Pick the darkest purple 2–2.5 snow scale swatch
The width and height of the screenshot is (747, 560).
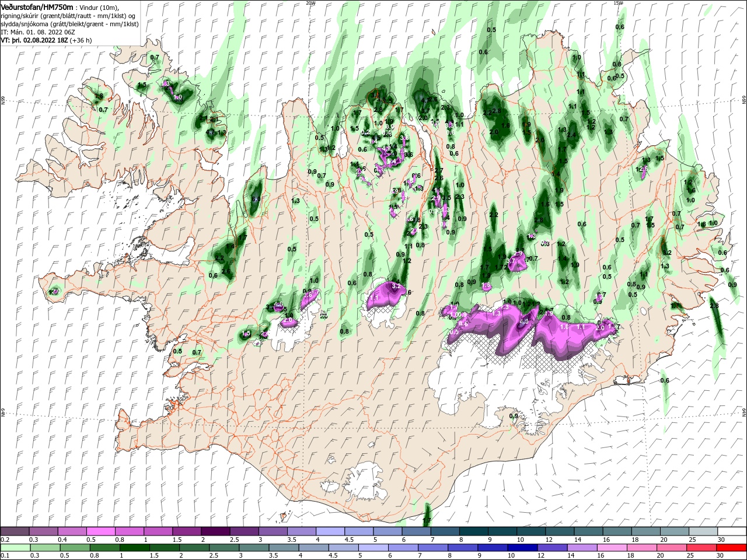coord(215,531)
